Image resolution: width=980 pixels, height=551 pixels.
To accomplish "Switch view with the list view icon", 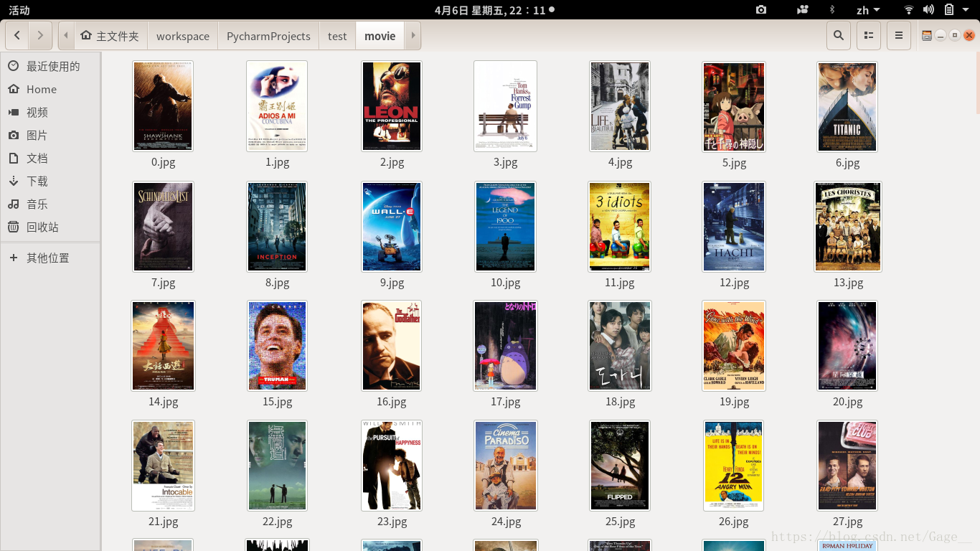I will click(868, 36).
